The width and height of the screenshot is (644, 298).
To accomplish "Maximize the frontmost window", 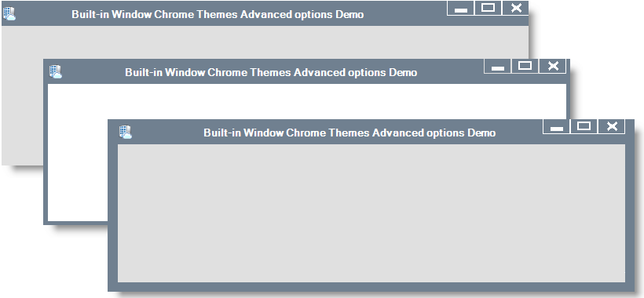I will pyautogui.click(x=584, y=127).
